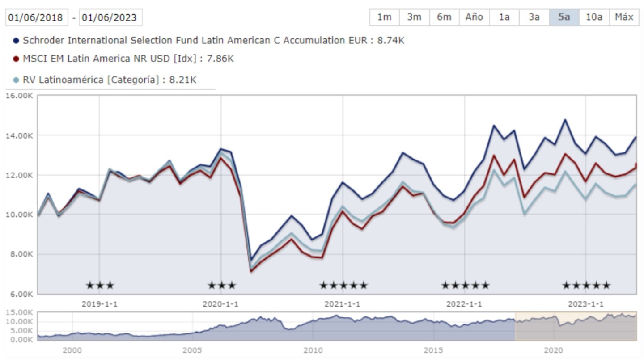Toggle RV Latinoamérica light blue legend dot

(x=17, y=80)
